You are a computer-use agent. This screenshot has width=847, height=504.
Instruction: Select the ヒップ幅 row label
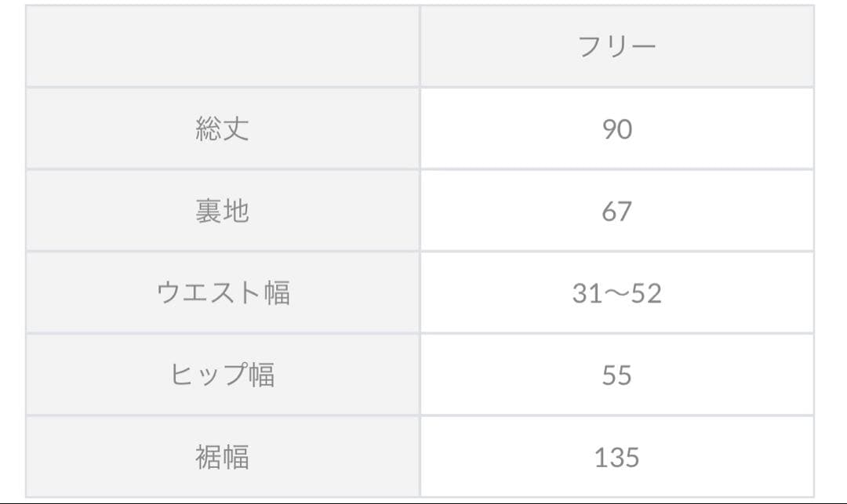pyautogui.click(x=223, y=375)
